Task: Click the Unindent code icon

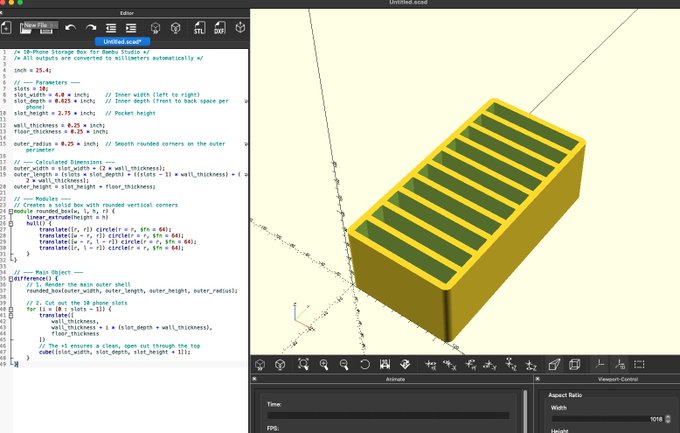Action: coord(110,28)
